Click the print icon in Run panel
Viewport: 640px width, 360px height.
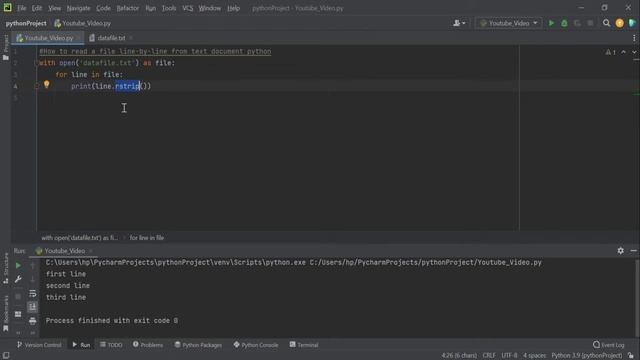(x=33, y=321)
